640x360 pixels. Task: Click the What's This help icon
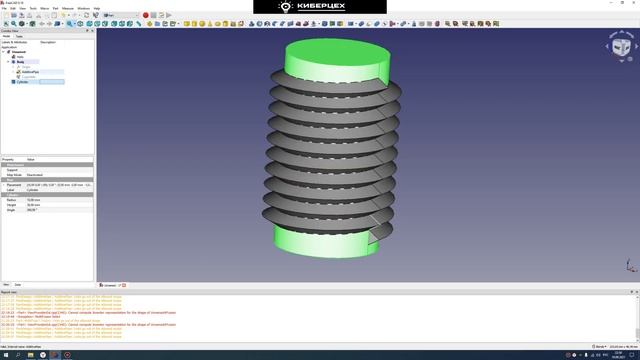96,15
